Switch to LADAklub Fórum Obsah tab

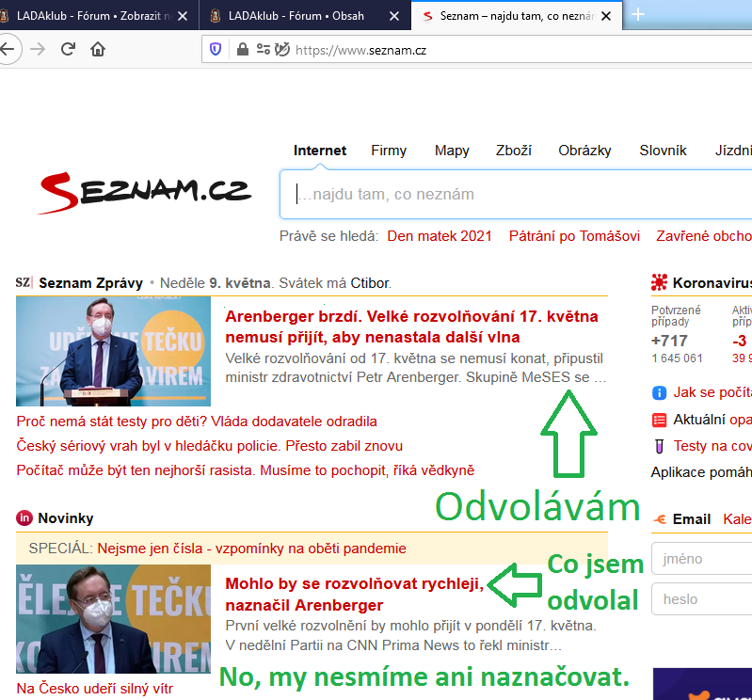tap(299, 15)
